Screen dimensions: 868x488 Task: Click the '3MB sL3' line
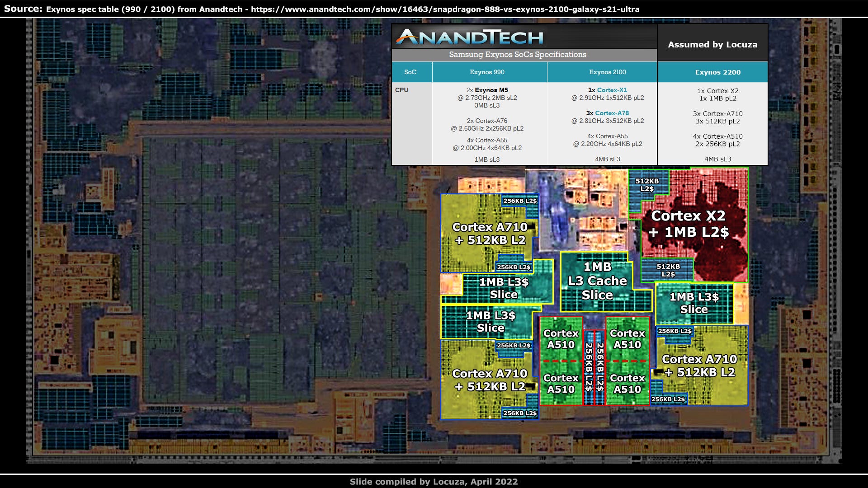[x=487, y=105]
